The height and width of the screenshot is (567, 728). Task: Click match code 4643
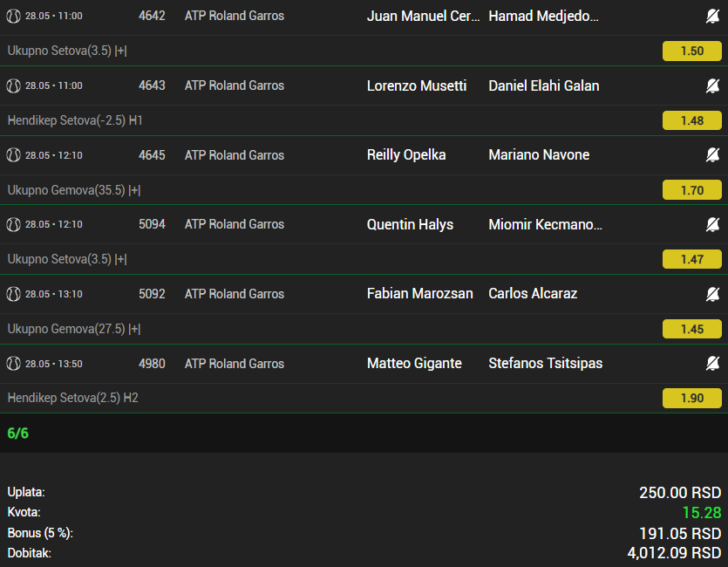(152, 85)
